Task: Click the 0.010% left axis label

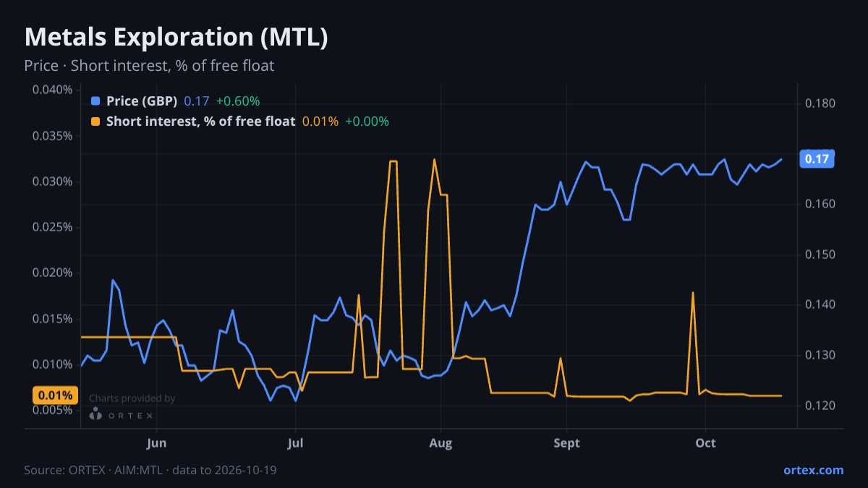Action: pyautogui.click(x=53, y=364)
